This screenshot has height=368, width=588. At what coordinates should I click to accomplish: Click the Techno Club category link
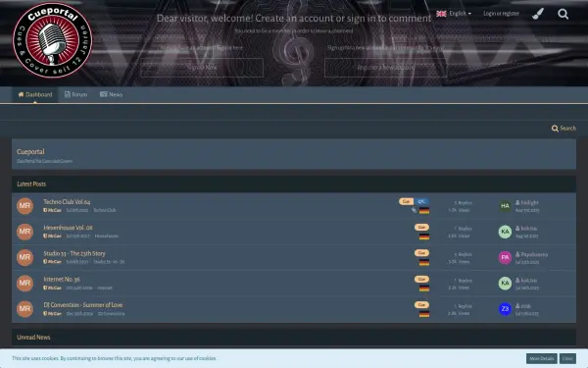105,210
